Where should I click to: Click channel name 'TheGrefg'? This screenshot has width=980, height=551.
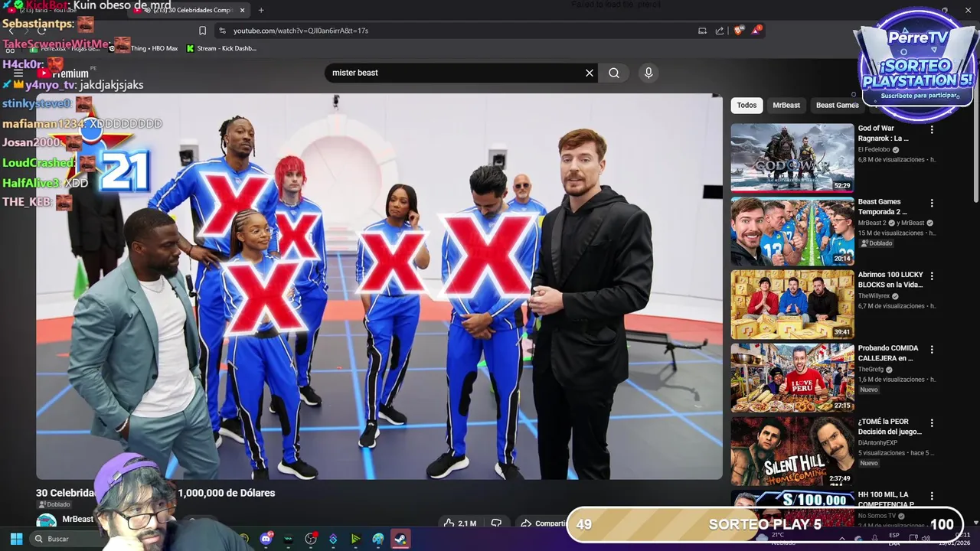(871, 370)
